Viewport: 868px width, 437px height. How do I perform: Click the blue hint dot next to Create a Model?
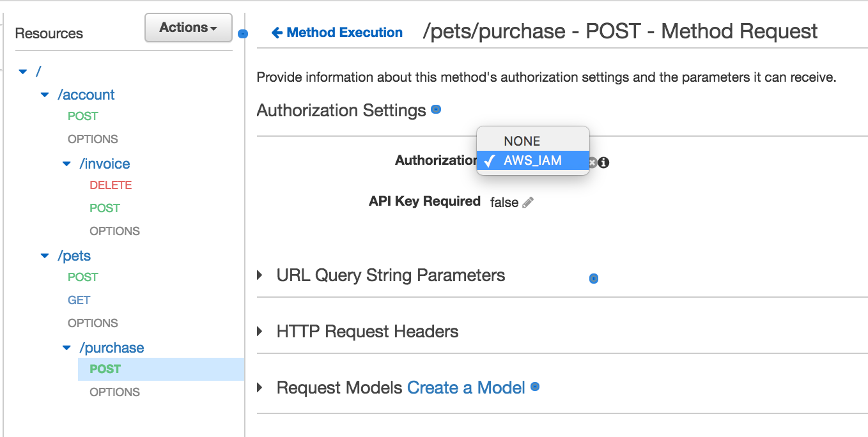[536, 387]
